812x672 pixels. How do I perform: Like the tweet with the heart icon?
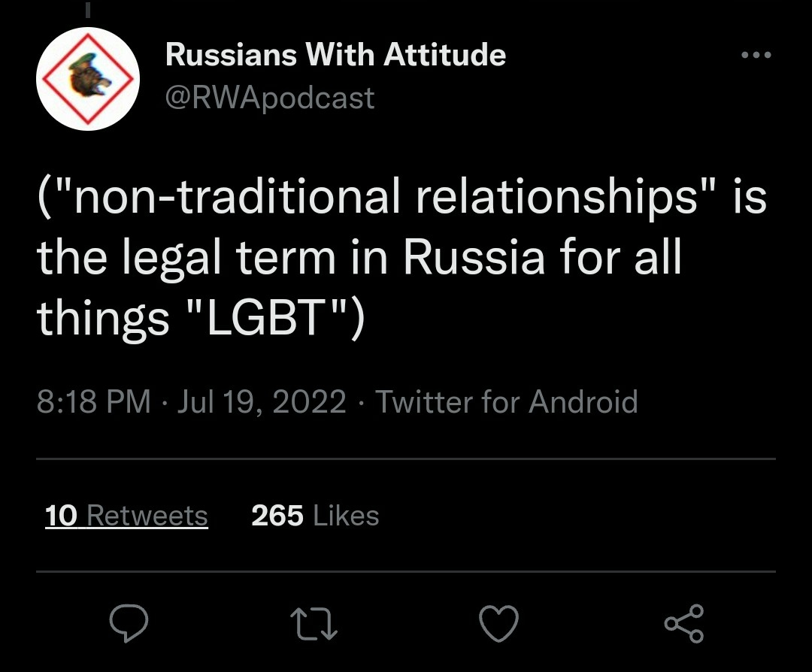tap(498, 622)
